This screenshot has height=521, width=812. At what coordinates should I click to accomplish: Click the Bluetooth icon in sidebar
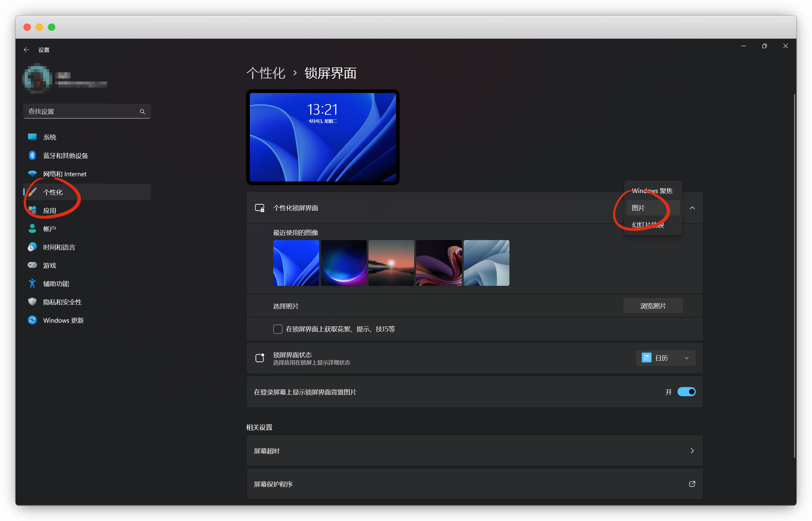(x=32, y=155)
